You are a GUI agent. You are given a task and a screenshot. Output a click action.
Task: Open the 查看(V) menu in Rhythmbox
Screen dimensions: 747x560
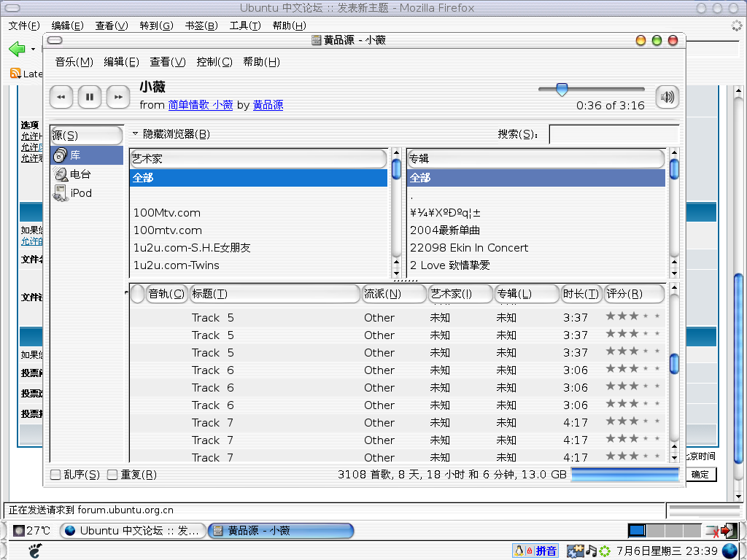click(x=168, y=62)
